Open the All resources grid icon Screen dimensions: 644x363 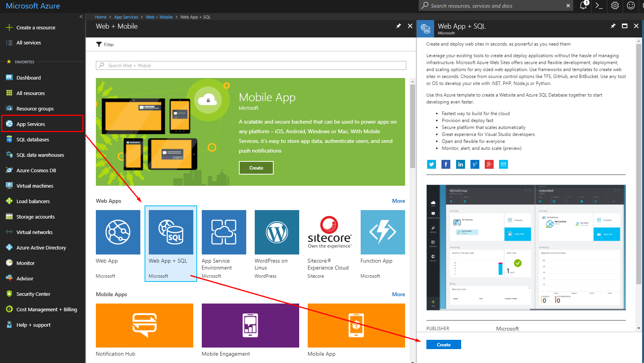pos(9,93)
